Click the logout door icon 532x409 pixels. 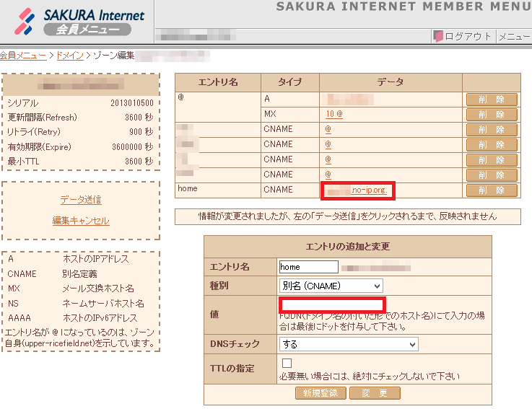(x=437, y=36)
